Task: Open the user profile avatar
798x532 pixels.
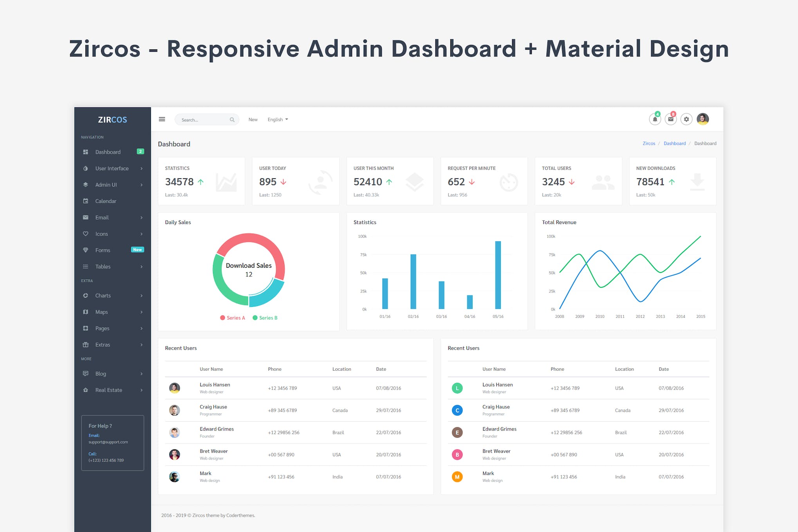Action: (702, 119)
